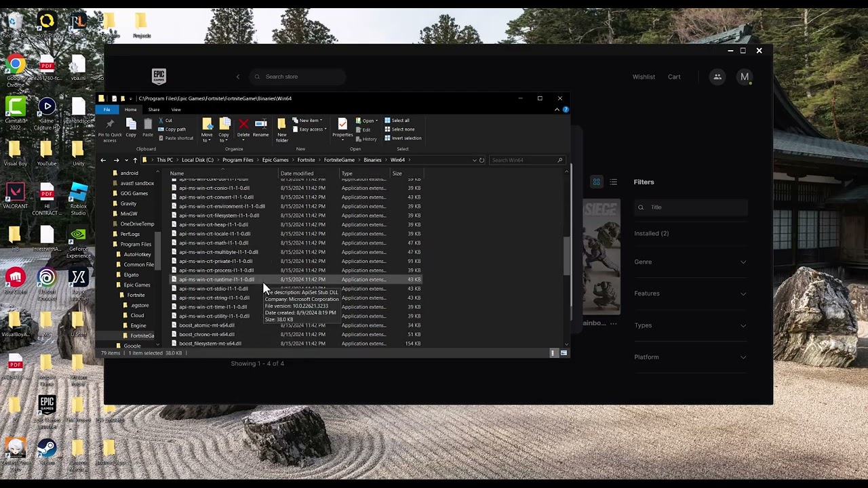
Task: Click Paste shortcut in the ribbon
Action: coord(176,138)
